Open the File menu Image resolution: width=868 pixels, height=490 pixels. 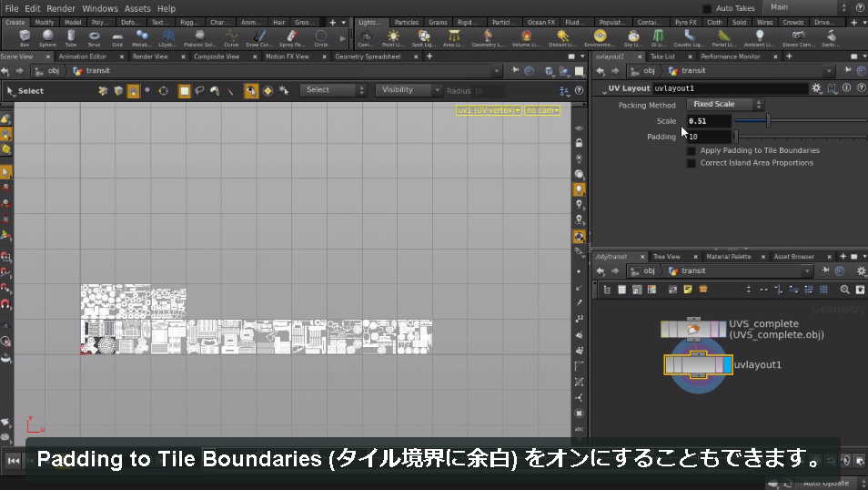(11, 8)
